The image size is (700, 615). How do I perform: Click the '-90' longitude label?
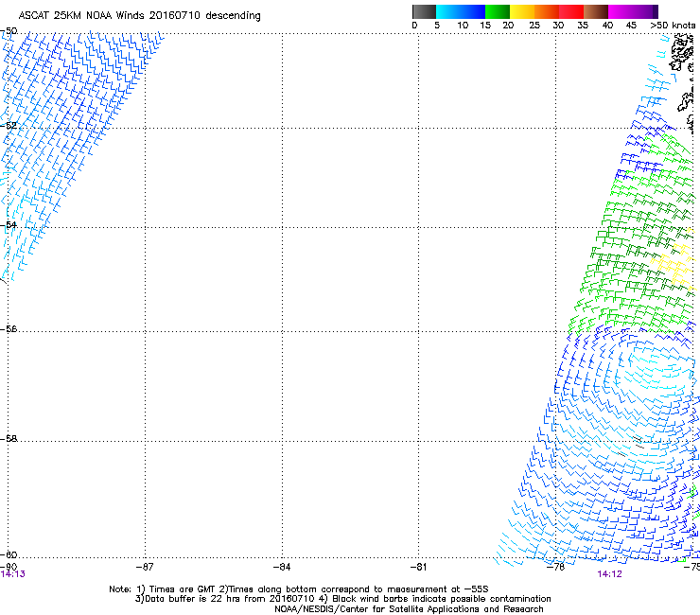coord(9,567)
